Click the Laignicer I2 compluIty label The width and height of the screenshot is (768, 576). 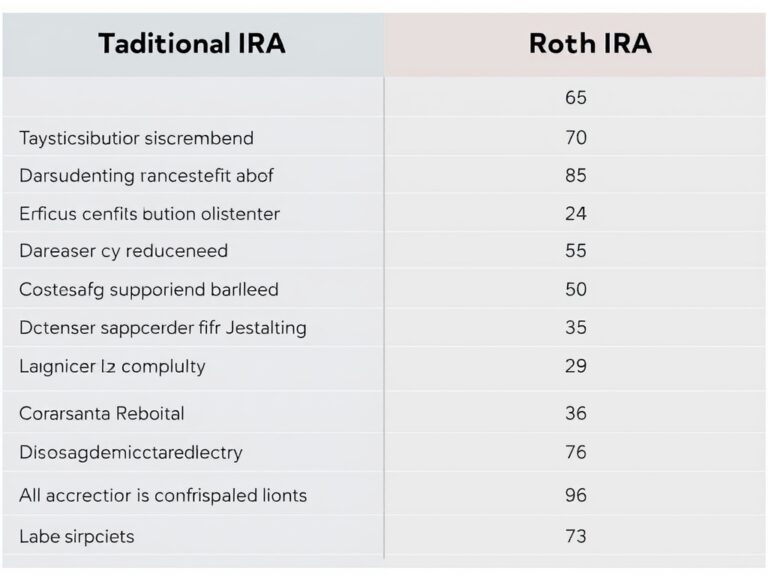click(112, 366)
